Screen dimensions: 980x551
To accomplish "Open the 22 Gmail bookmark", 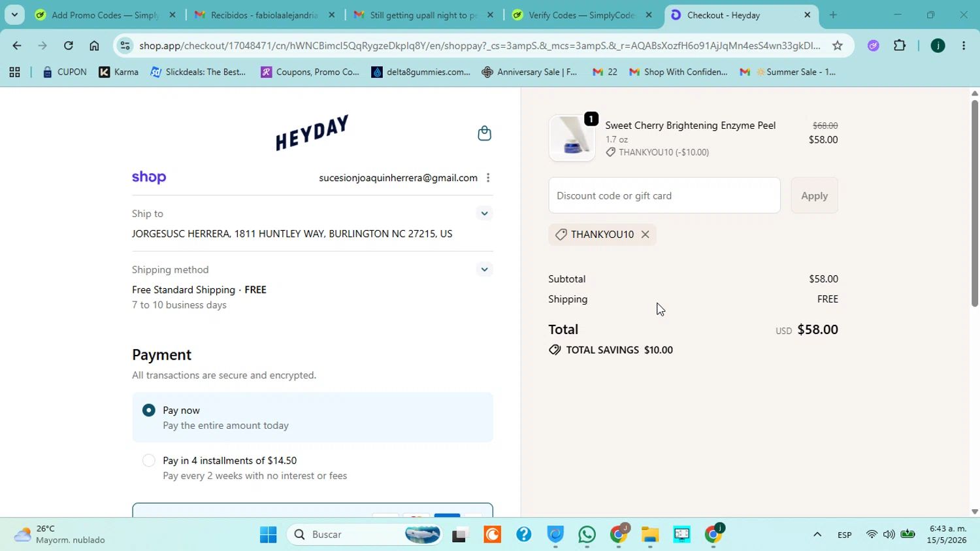I will pyautogui.click(x=604, y=72).
